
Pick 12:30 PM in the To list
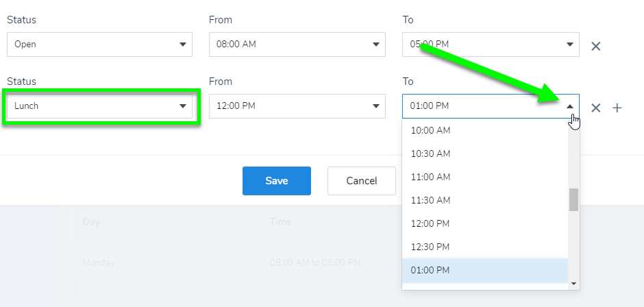point(485,247)
